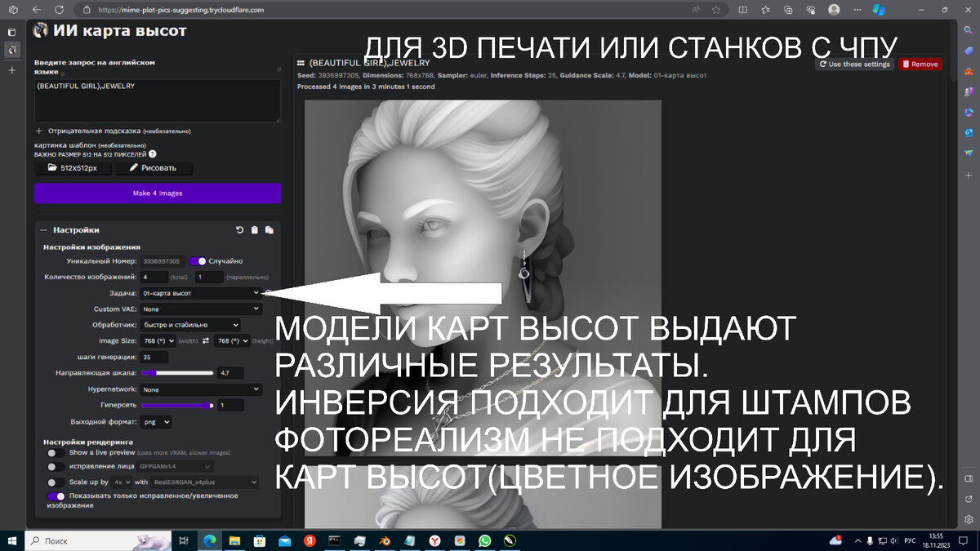Open the Custom VAE dropdown
The image size is (980, 551).
click(x=200, y=309)
